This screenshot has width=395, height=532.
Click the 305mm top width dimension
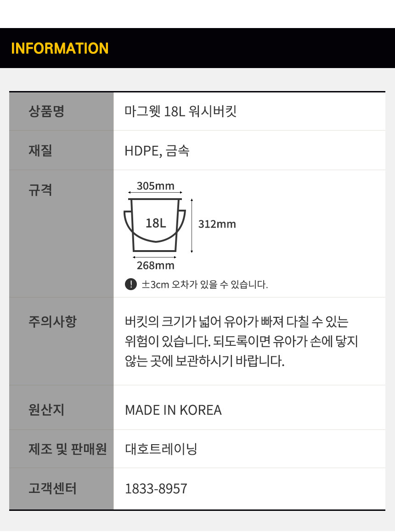click(155, 186)
